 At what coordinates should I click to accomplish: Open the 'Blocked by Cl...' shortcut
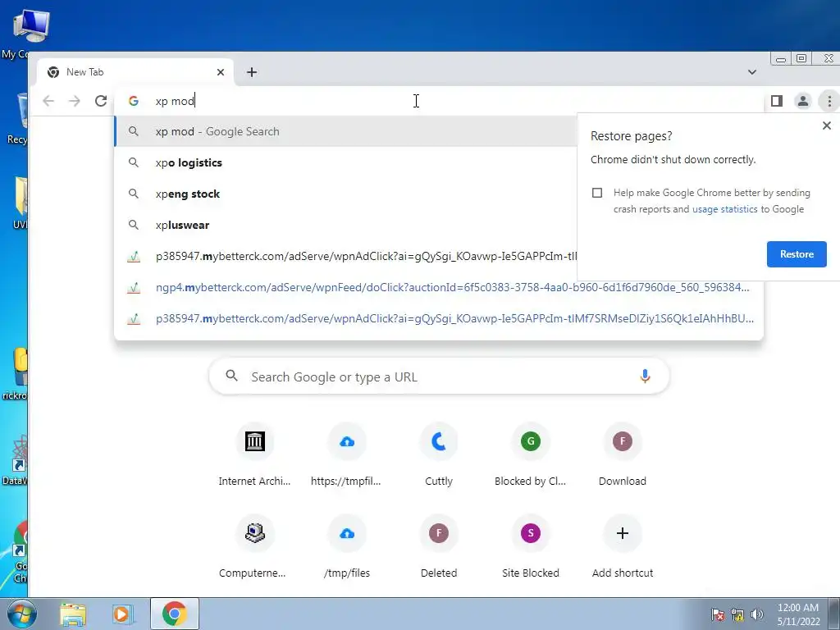[531, 454]
